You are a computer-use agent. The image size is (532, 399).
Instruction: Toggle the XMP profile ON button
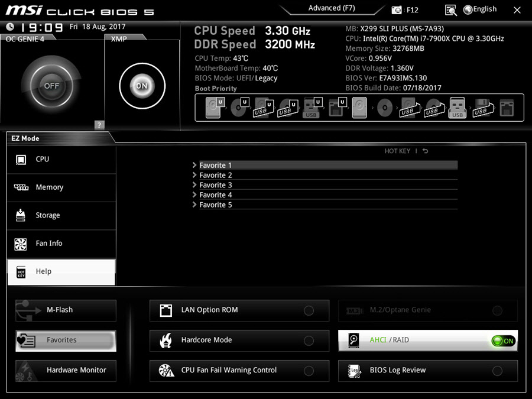point(141,86)
